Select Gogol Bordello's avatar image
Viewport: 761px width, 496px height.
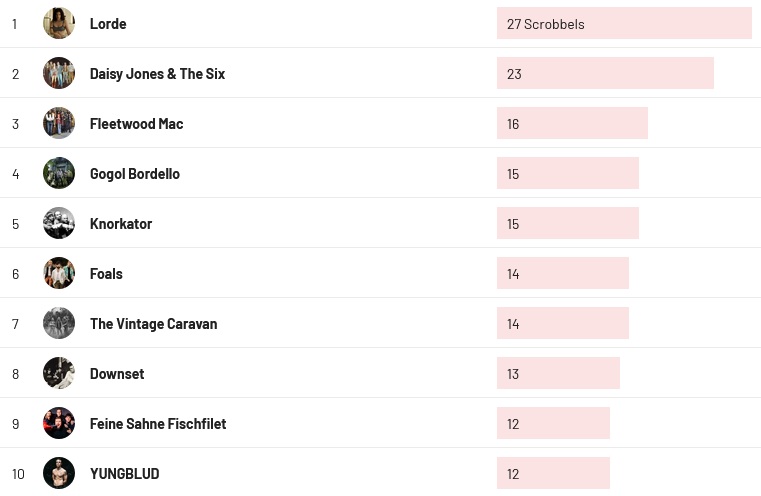tap(59, 173)
